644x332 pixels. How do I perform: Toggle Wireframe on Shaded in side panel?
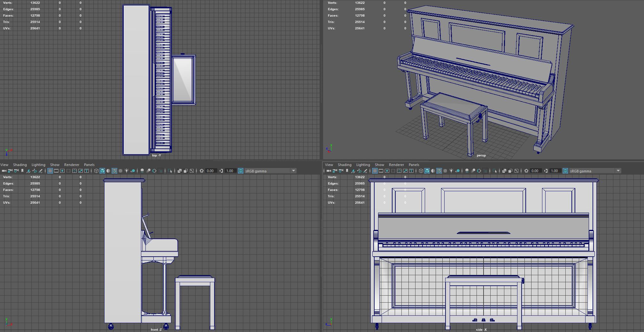439,171
